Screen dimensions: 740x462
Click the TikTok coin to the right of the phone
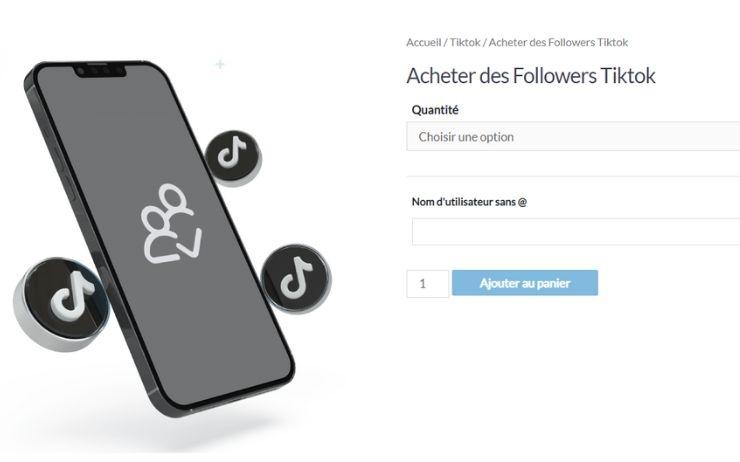296,278
